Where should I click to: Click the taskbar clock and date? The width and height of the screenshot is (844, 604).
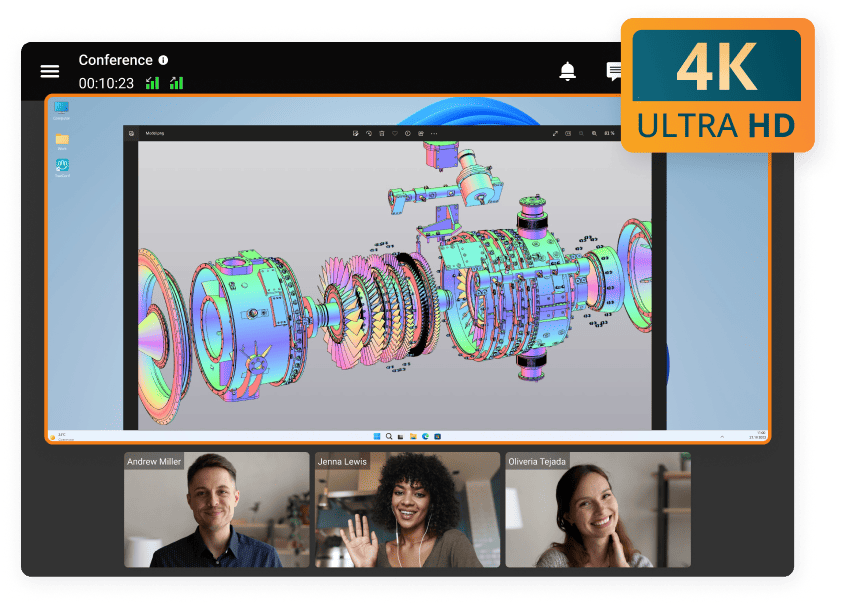coord(758,436)
